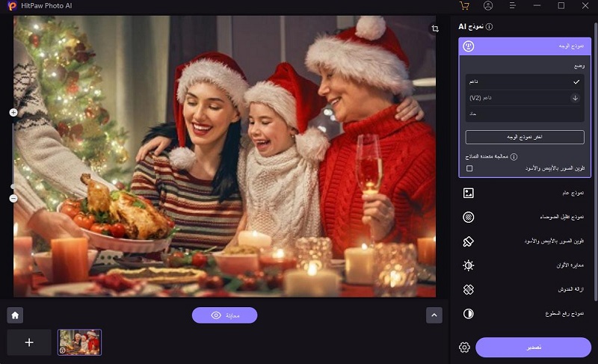The image size is (598, 364).
Task: Enable تلوين الصور بالأبيض والأسود checkbox
Action: click(469, 169)
